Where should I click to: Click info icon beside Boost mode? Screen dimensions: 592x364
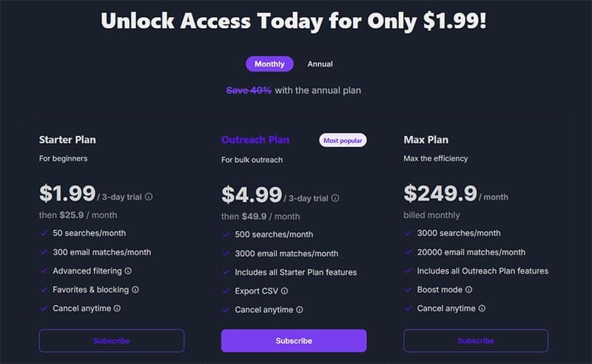tap(468, 289)
